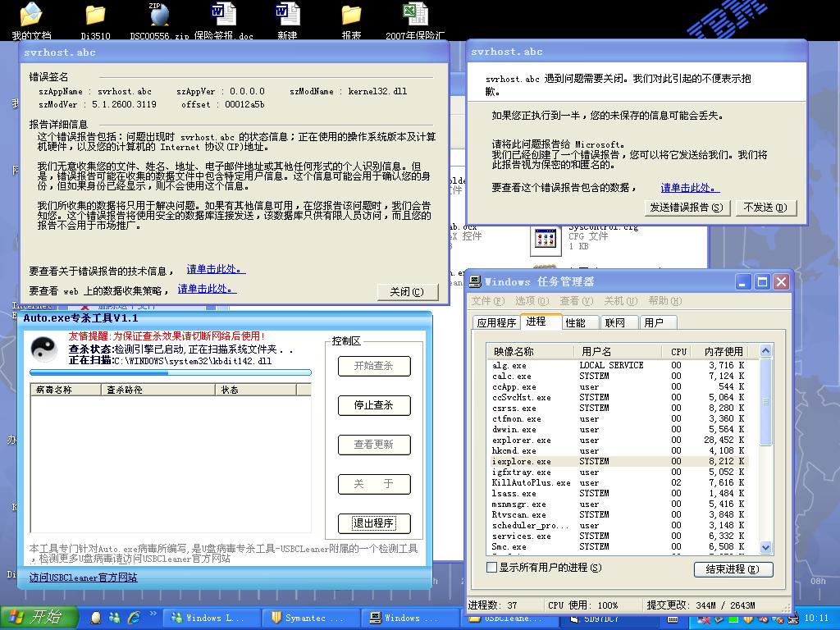Click 开始查杀 button in Auto.exe tool
The image size is (840, 630).
click(x=374, y=366)
